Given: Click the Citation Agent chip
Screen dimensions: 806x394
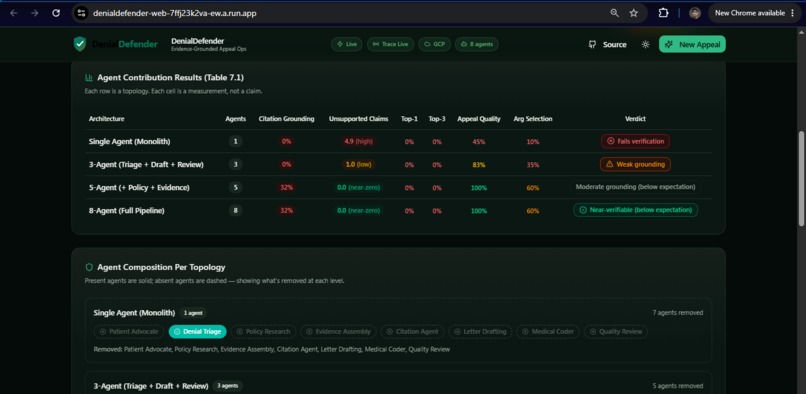Looking at the screenshot, I should (x=412, y=332).
